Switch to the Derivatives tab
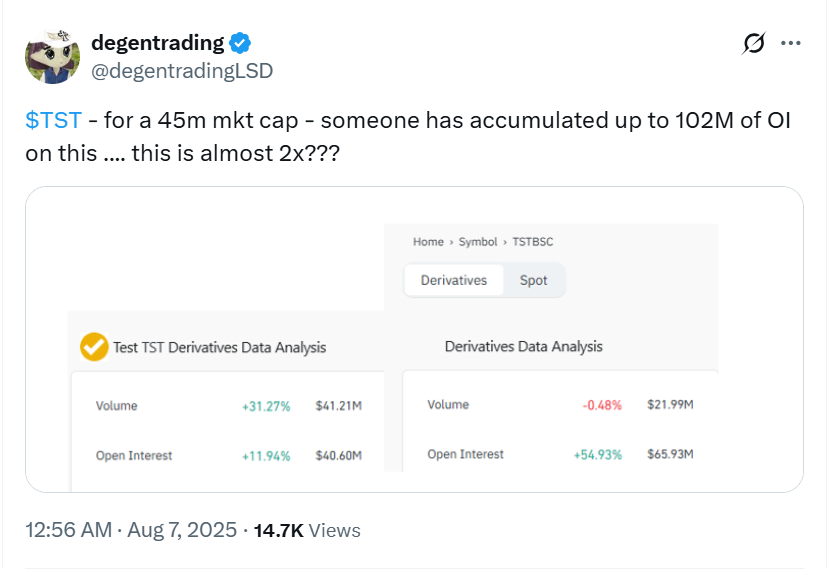This screenshot has height=569, width=830. 453,280
